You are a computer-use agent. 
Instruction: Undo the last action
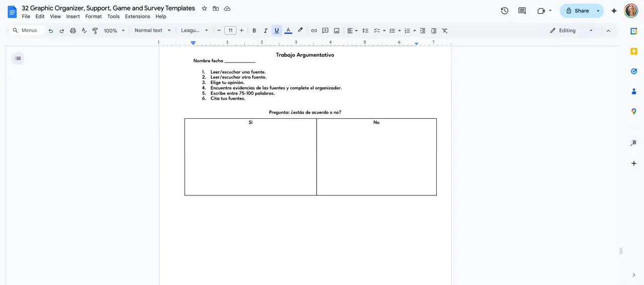point(51,31)
